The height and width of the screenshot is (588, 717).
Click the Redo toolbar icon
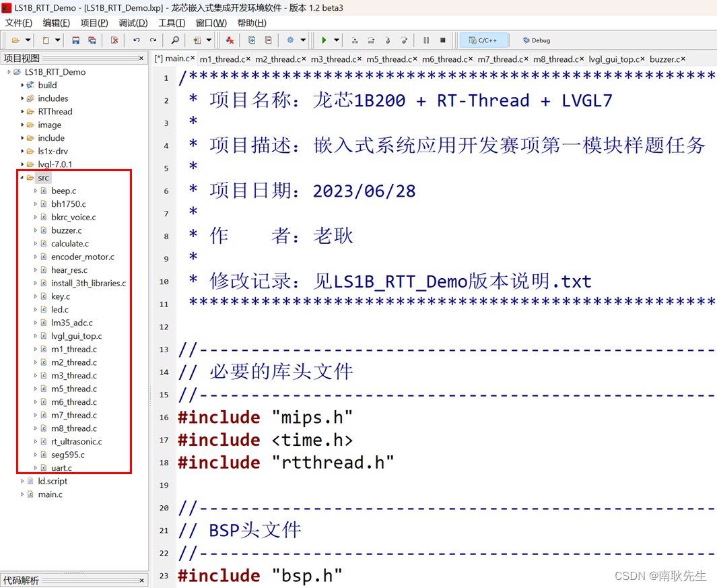pyautogui.click(x=152, y=40)
